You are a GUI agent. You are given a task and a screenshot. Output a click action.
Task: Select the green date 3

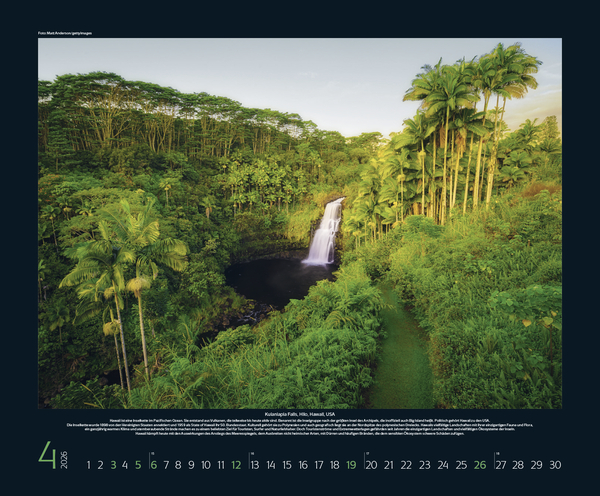click(113, 465)
